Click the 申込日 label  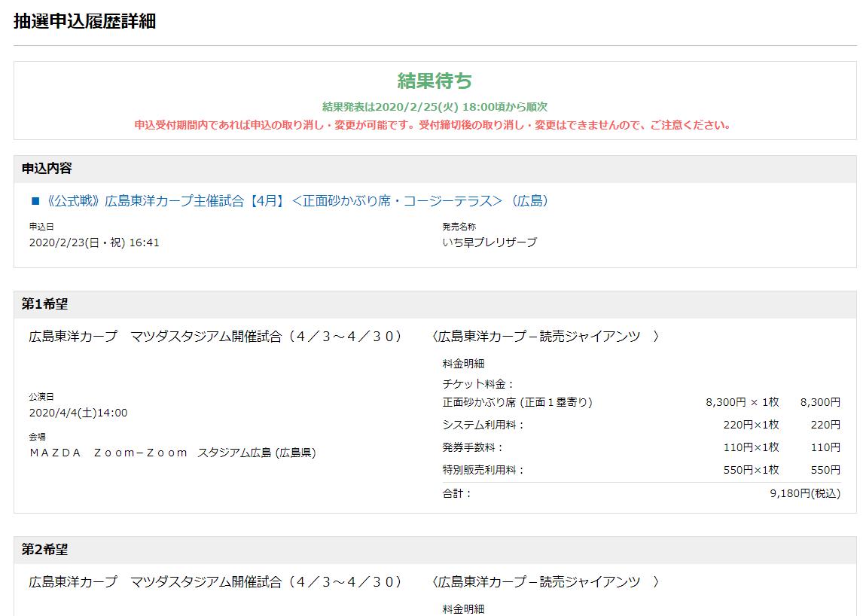41,226
